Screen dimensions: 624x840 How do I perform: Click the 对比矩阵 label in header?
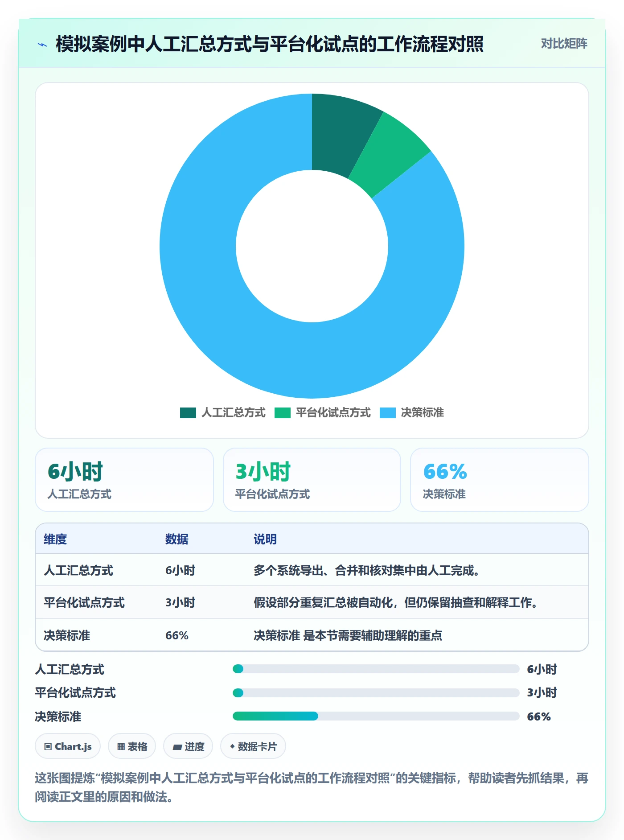(564, 43)
